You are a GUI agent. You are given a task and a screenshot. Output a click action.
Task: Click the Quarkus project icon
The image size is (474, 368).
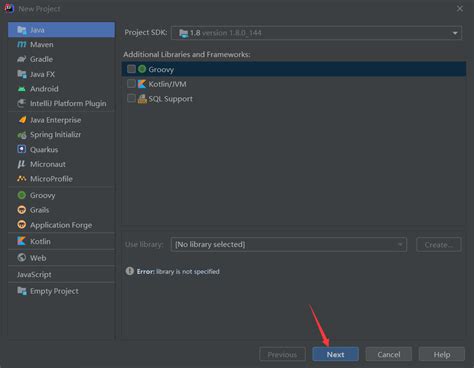tap(22, 149)
